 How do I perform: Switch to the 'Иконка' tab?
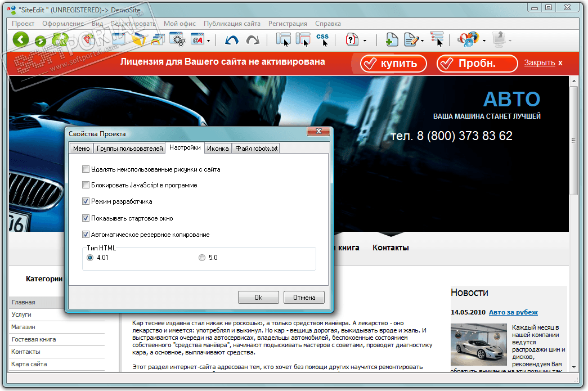tap(218, 149)
